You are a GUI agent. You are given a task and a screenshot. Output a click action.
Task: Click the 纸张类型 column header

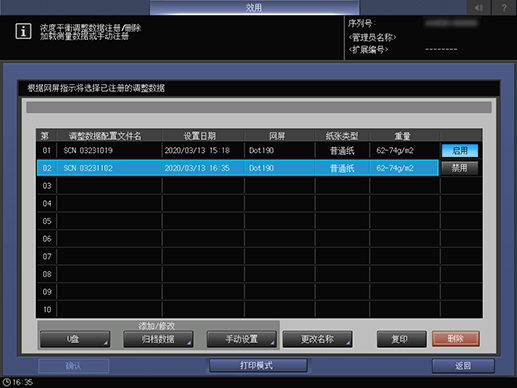pyautogui.click(x=342, y=136)
